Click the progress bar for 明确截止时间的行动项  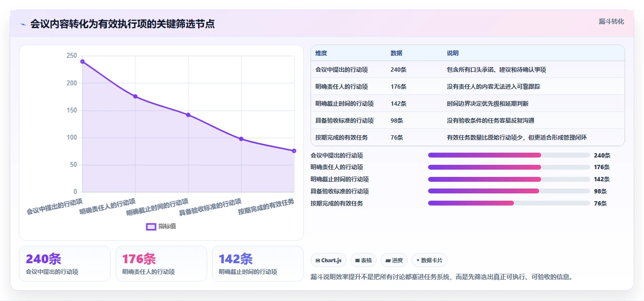click(x=509, y=179)
